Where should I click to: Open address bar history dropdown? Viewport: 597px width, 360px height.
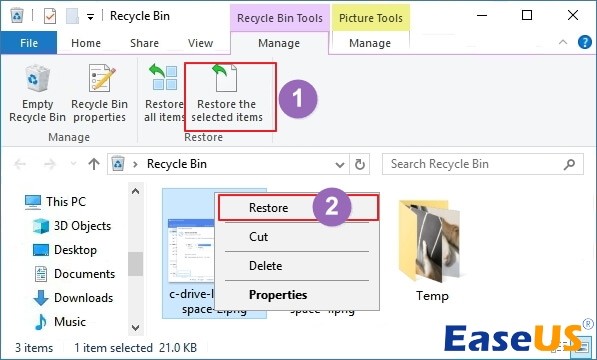pos(340,165)
